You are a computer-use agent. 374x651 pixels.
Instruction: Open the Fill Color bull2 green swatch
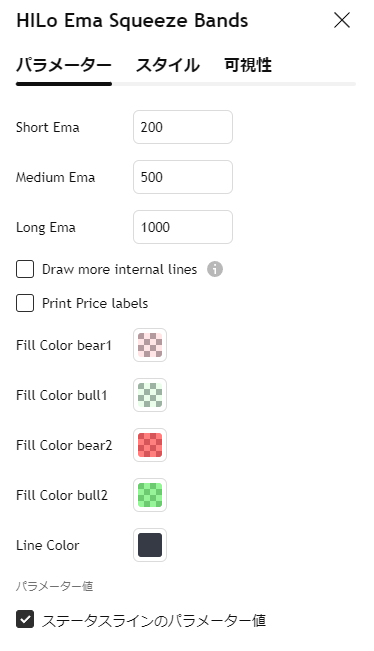point(150,495)
